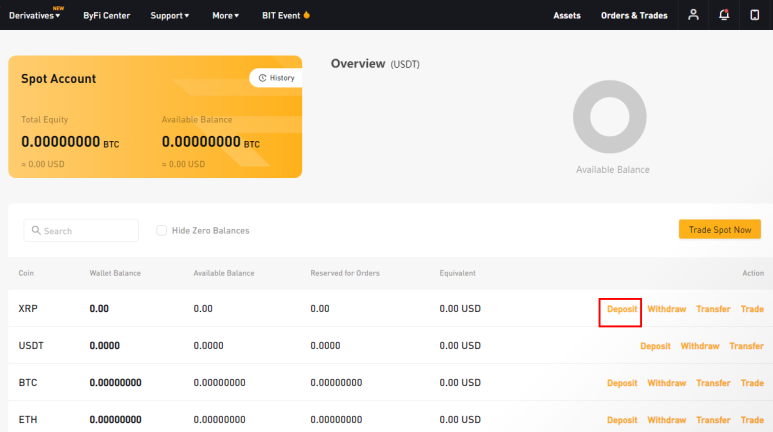Click the Available Balance column header
This screenshot has width=773, height=432.
[224, 273]
